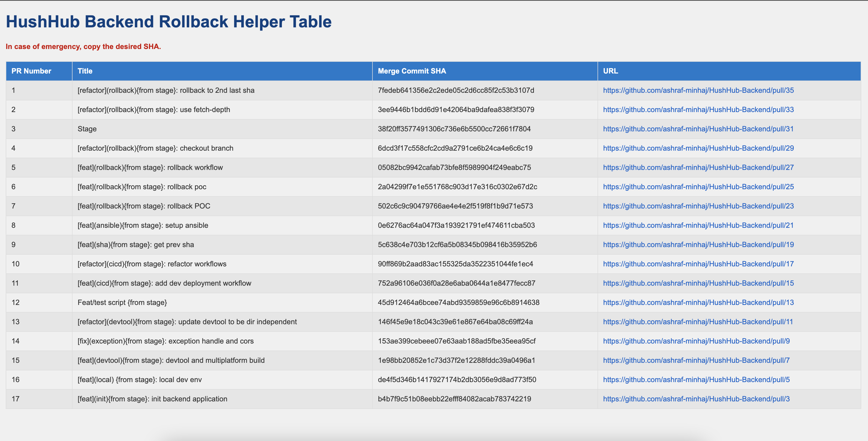Click title 'devtool and multiplatform build'
This screenshot has height=441, width=868.
tap(171, 360)
